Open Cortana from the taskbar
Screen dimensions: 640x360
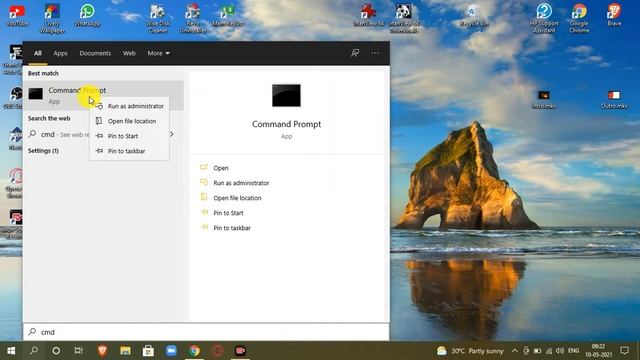56,351
